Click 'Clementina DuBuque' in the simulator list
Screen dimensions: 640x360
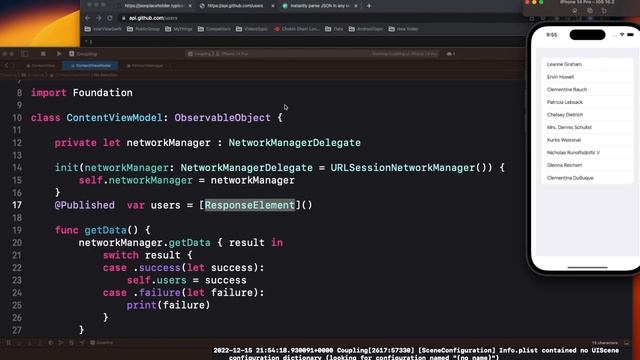[587, 178]
